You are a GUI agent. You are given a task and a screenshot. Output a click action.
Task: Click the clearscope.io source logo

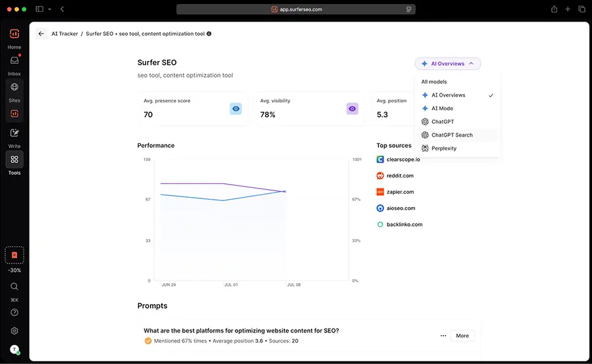point(380,160)
